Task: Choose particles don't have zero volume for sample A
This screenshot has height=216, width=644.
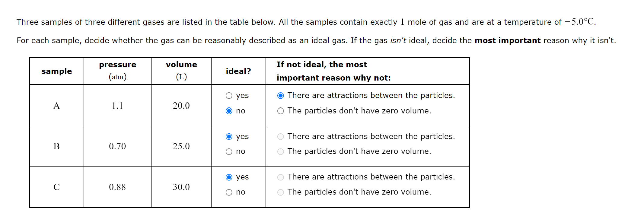Action: click(280, 111)
